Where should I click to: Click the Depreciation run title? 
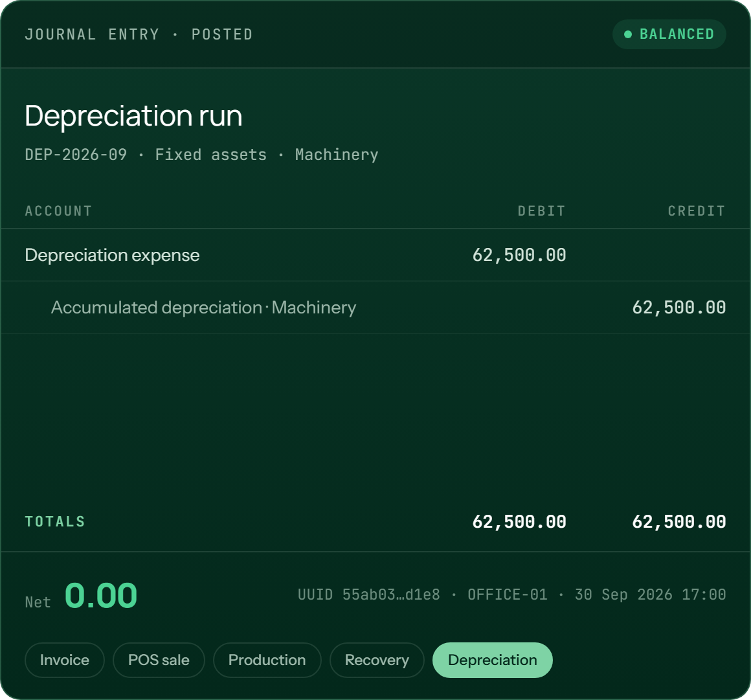133,116
